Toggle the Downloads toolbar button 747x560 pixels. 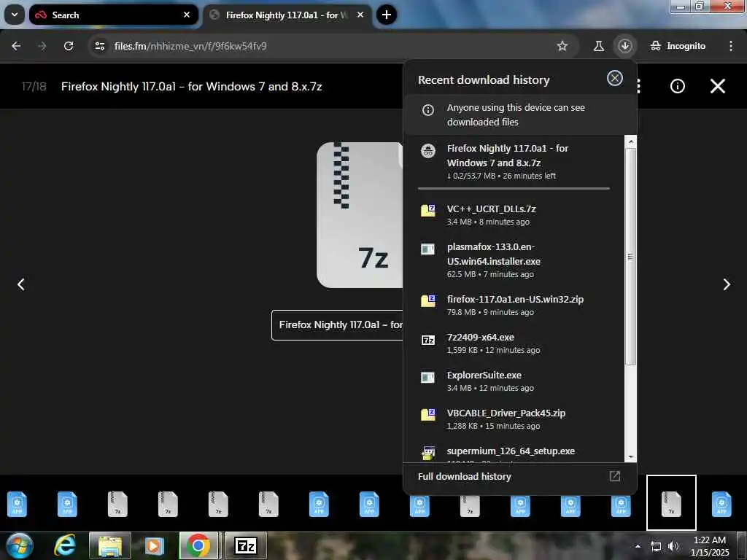[625, 46]
